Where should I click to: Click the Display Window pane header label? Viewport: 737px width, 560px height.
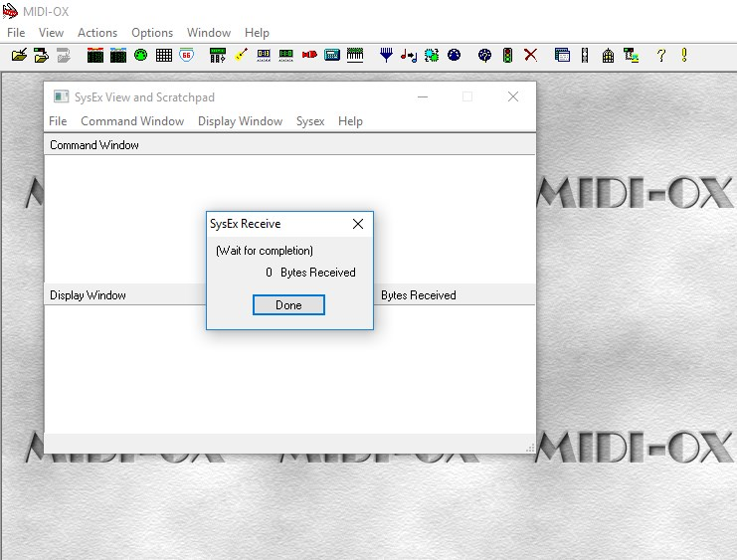pyautogui.click(x=88, y=295)
